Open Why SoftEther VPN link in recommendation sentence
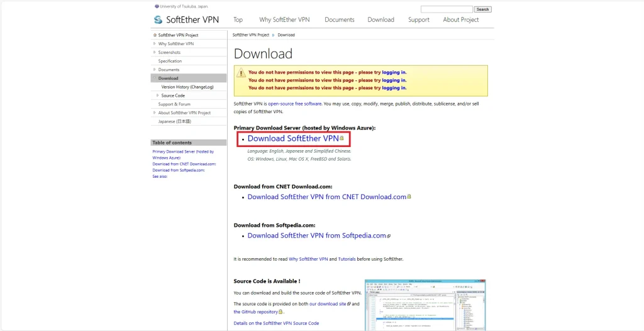 (308, 259)
